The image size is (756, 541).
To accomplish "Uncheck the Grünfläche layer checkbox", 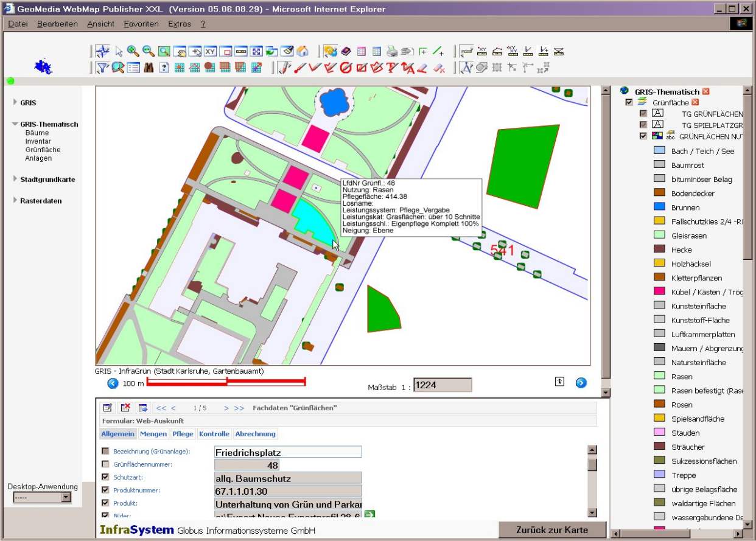I will pos(629,102).
